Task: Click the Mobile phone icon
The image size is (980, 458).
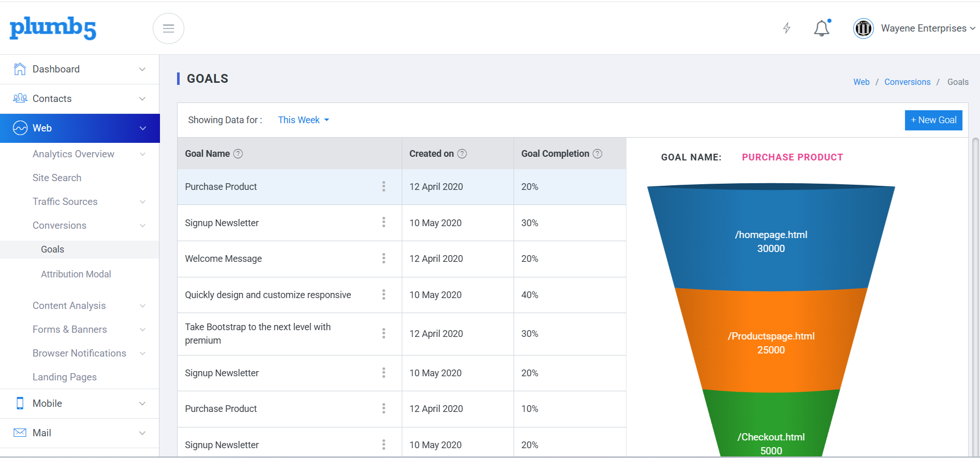Action: 20,403
